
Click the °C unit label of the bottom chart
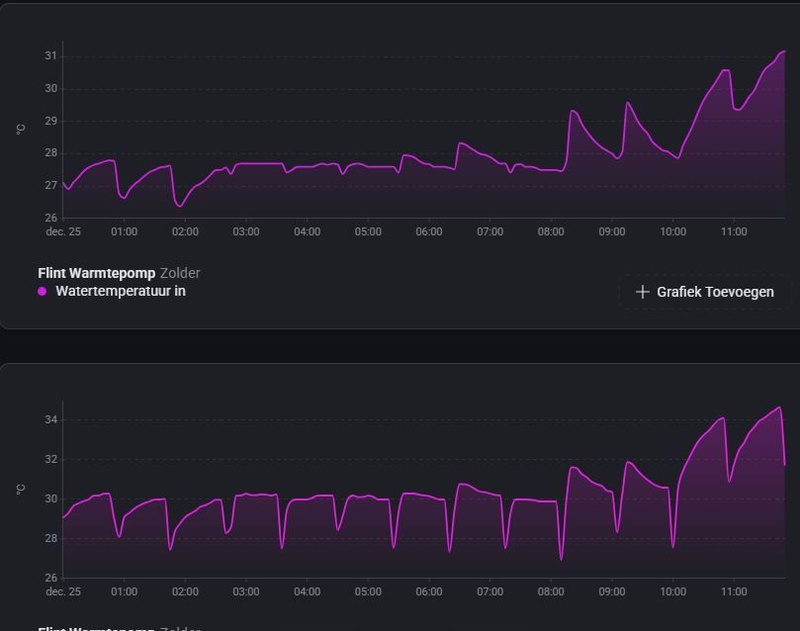[21, 489]
